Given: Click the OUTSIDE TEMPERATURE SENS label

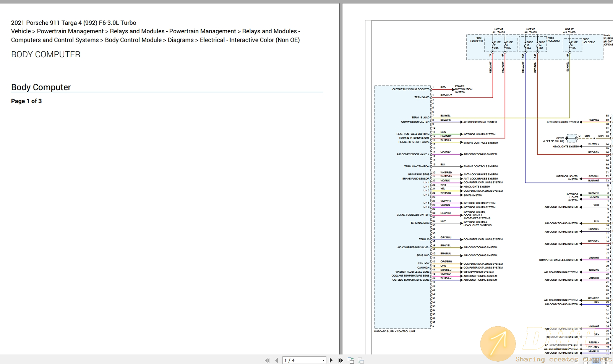Looking at the screenshot, I should click(411, 280).
